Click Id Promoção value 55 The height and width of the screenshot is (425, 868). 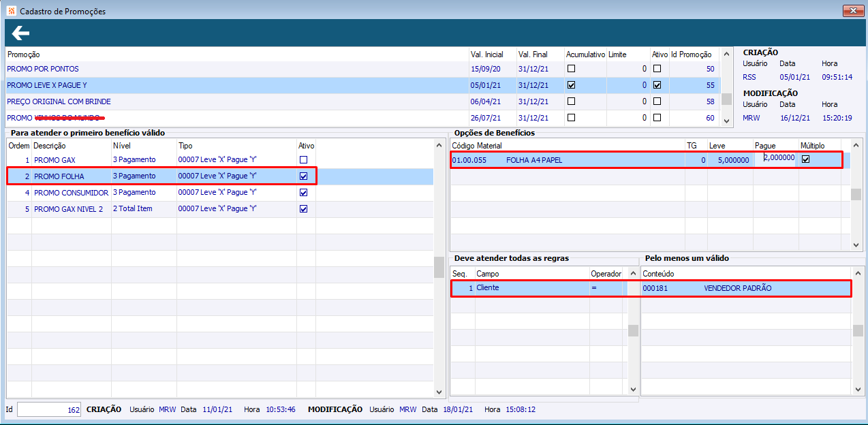click(x=711, y=85)
